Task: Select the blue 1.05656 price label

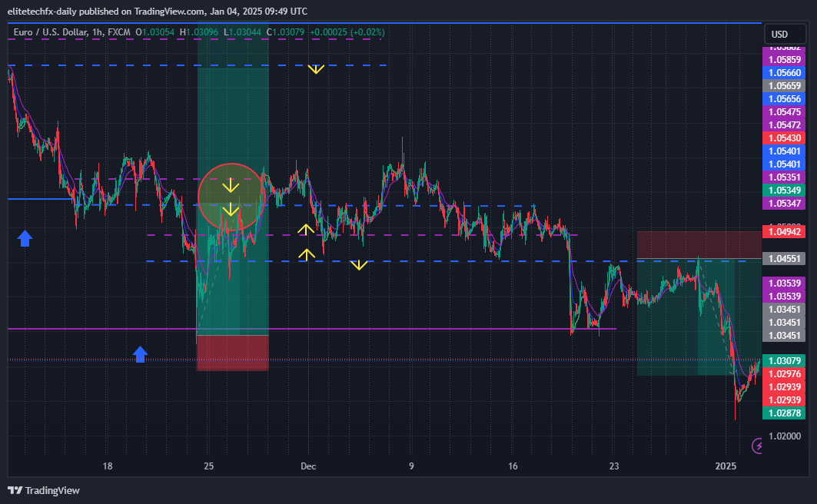Action: pyautogui.click(x=784, y=99)
